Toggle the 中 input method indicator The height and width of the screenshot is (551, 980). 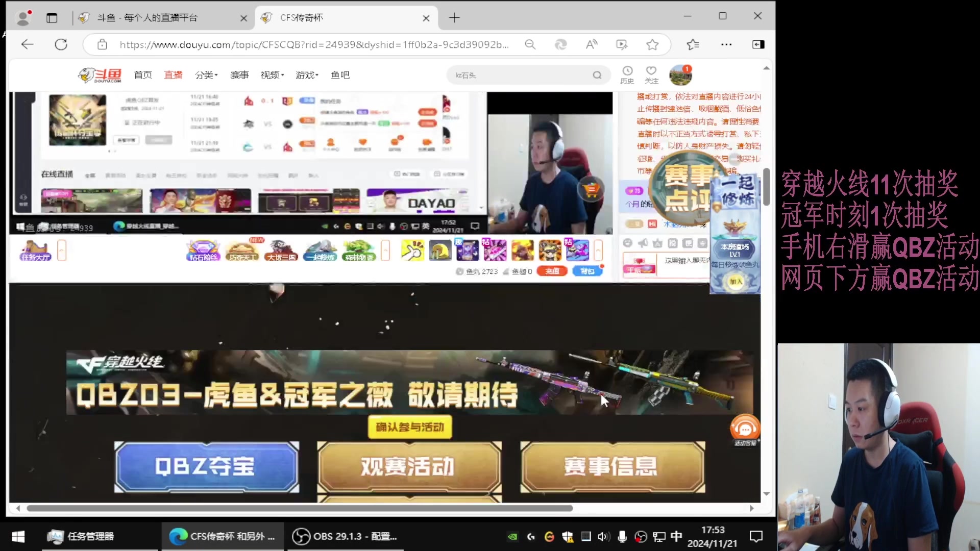click(x=676, y=537)
